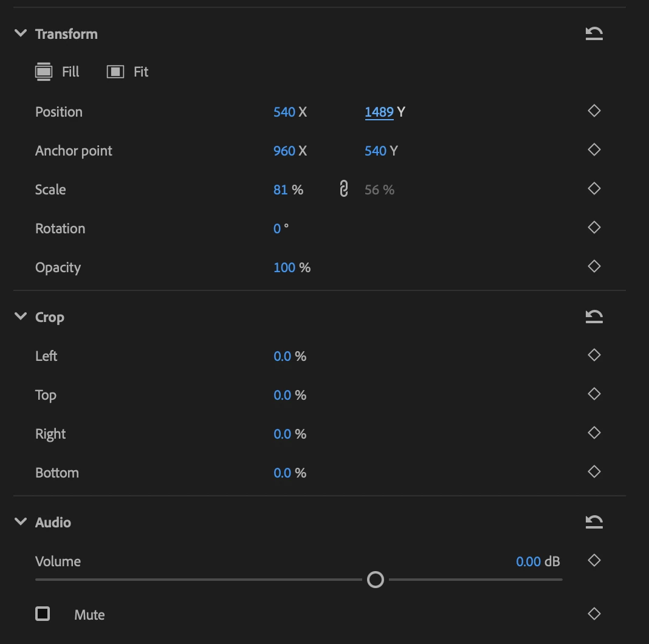
Task: Toggle the Scale link chain icon
Action: click(x=343, y=189)
